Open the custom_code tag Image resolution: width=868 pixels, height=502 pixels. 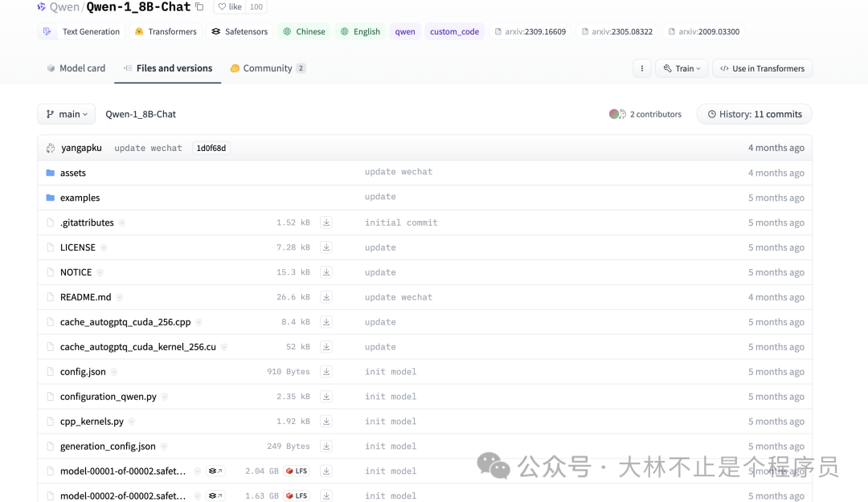tap(454, 31)
